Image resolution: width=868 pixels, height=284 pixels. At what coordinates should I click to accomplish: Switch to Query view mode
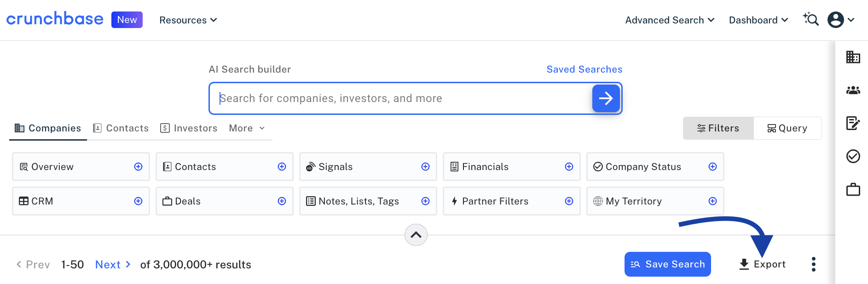point(787,128)
